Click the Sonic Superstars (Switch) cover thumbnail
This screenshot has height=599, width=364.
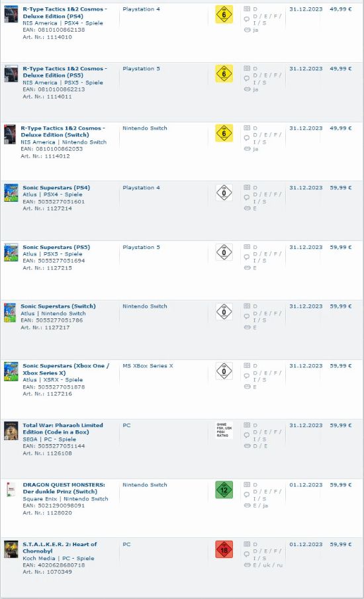[10, 312]
